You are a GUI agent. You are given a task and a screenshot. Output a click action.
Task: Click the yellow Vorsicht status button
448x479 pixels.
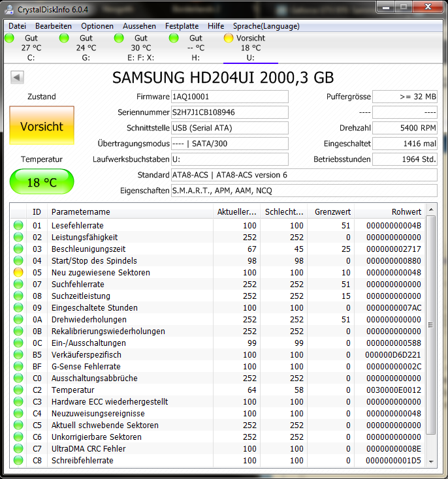click(42, 125)
